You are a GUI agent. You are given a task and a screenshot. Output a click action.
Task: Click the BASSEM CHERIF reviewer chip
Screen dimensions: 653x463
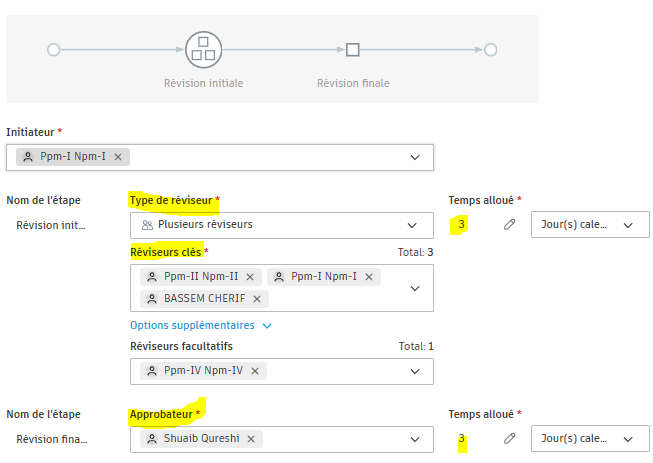click(x=204, y=299)
